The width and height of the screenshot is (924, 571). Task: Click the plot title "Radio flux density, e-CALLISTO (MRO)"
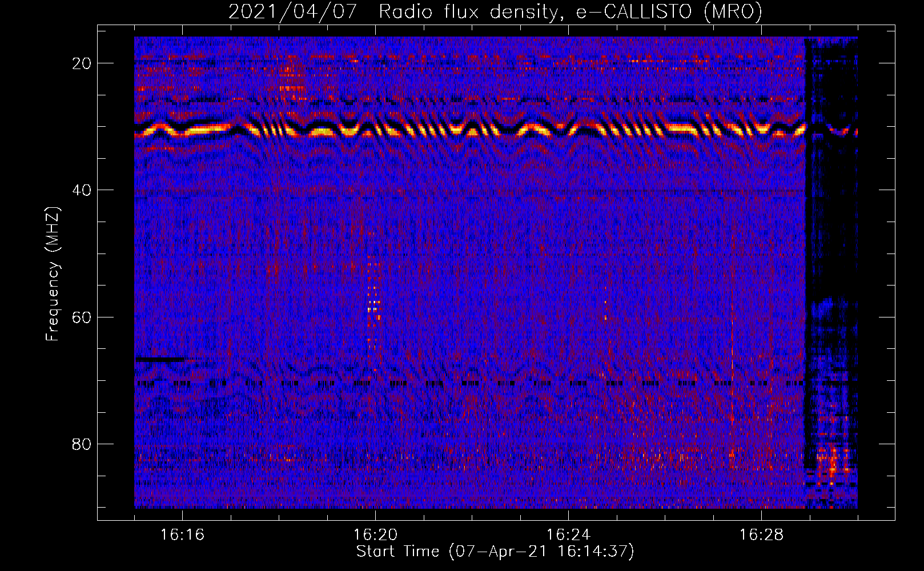[x=571, y=11]
